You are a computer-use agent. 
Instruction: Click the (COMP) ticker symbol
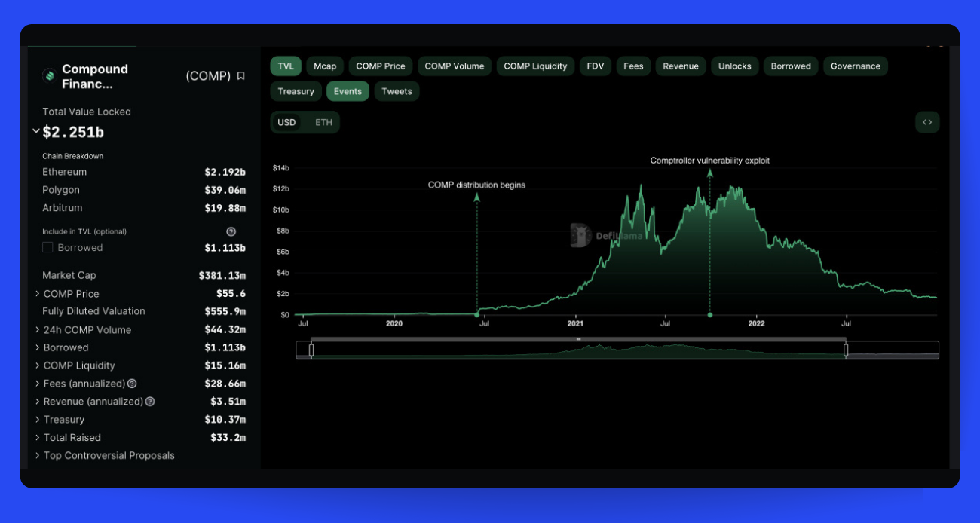[208, 76]
